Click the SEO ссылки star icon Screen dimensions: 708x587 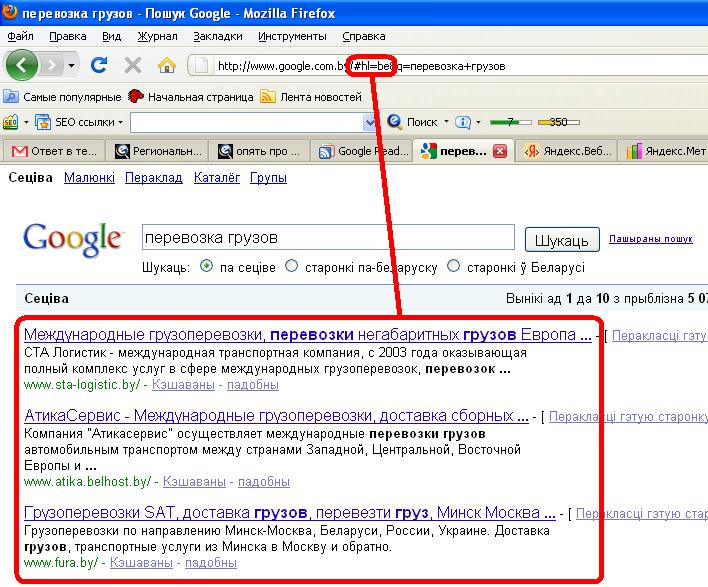click(43, 122)
